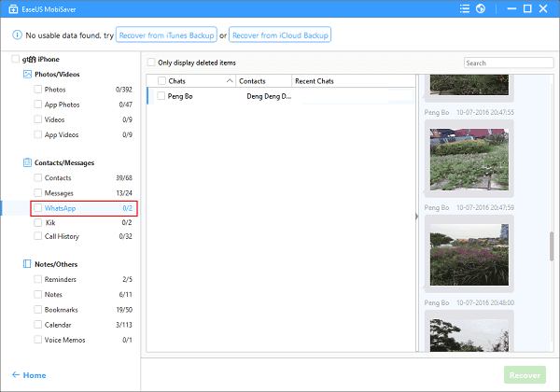Image resolution: width=560 pixels, height=392 pixels.
Task: Click the Chats column header label
Action: coord(176,81)
